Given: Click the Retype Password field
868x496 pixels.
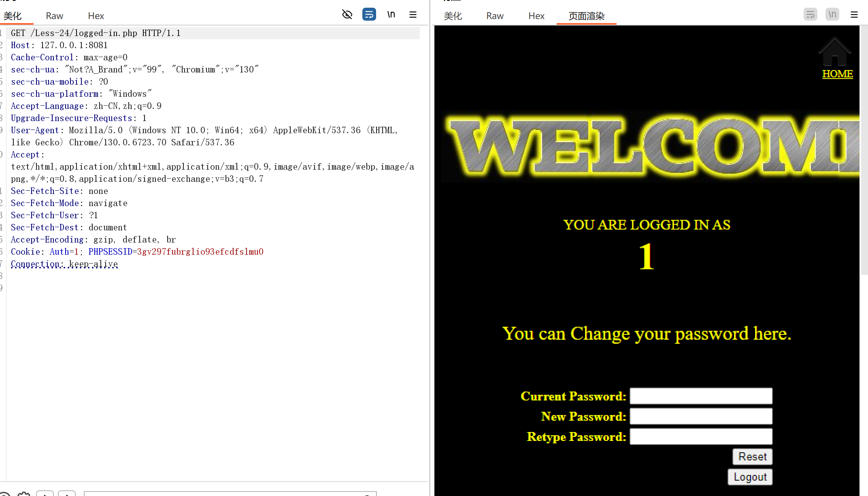Looking at the screenshot, I should (x=701, y=436).
